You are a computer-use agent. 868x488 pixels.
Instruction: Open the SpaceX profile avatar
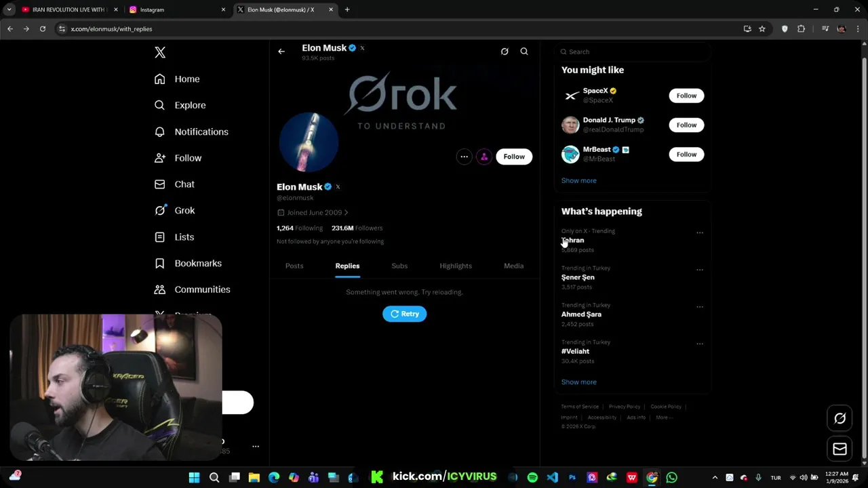(x=570, y=96)
